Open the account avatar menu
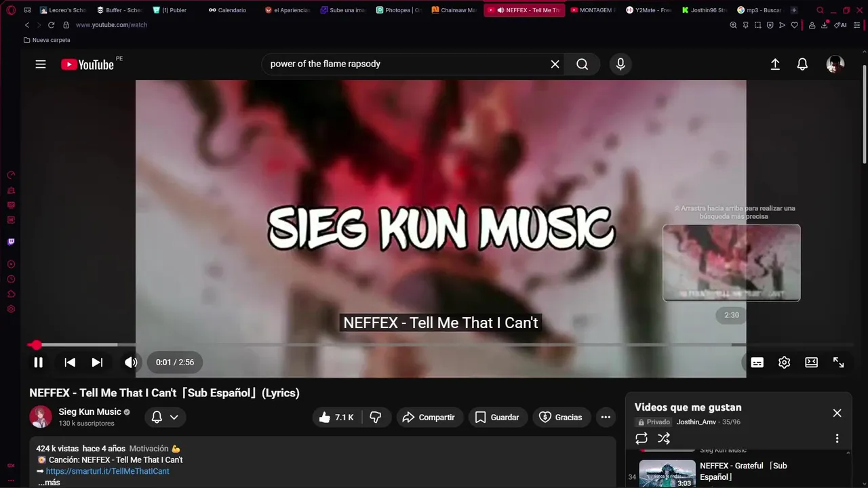 pyautogui.click(x=835, y=64)
